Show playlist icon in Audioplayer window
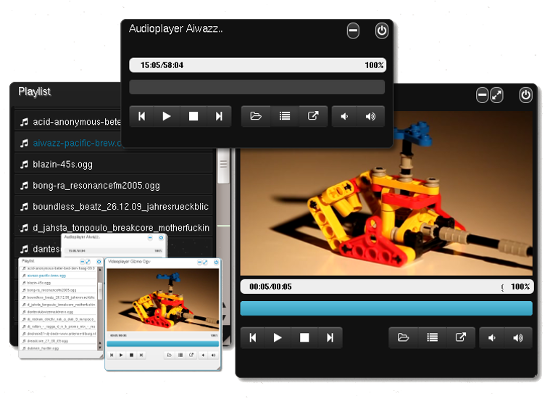The image size is (550, 399). 284,116
